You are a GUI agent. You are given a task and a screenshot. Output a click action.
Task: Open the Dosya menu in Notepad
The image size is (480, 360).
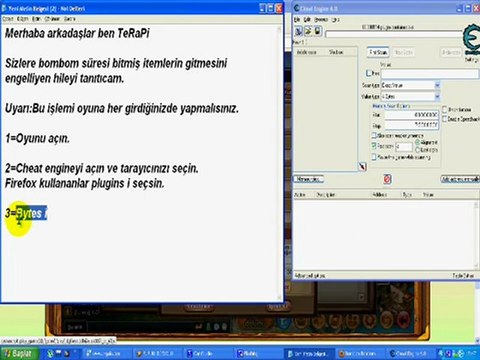[x=7, y=19]
